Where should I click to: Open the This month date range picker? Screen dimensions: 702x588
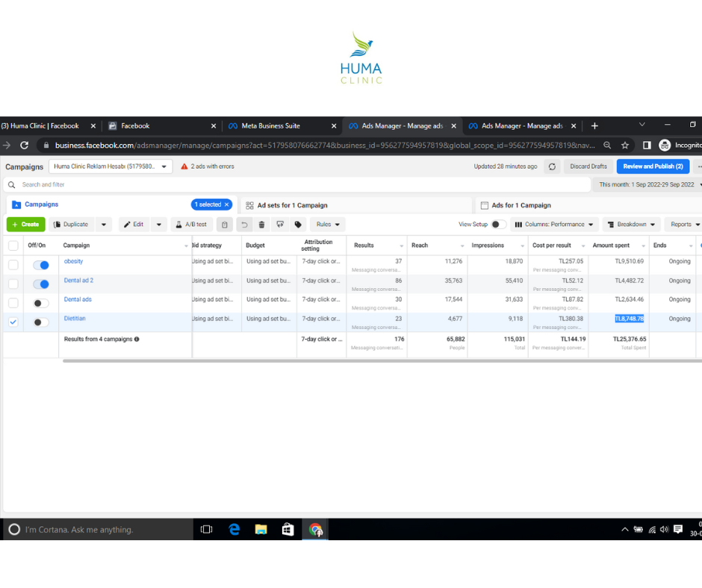648,184
